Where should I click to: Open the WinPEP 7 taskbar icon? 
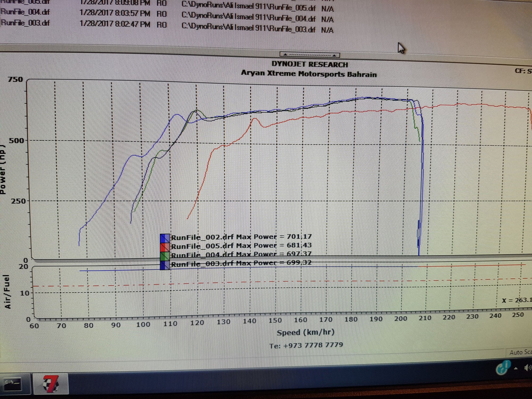coord(51,384)
